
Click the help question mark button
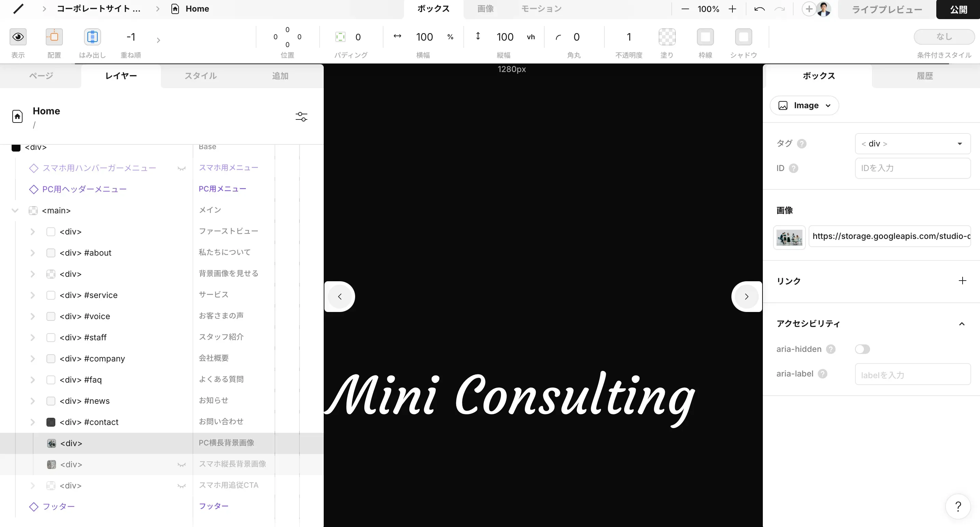pos(958,506)
